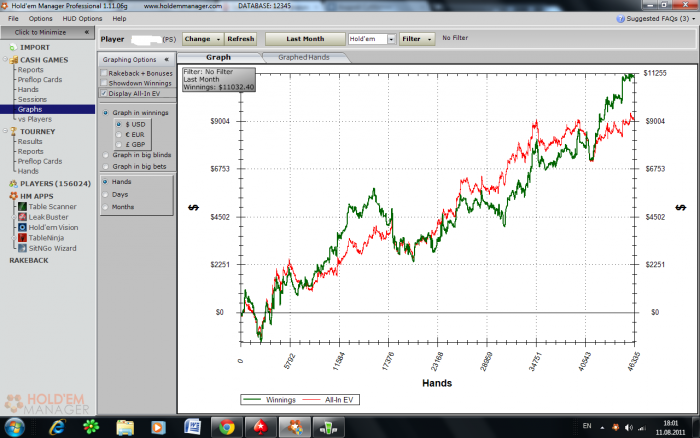Collapse the Graphing Options panel
The image size is (700, 438).
167,59
